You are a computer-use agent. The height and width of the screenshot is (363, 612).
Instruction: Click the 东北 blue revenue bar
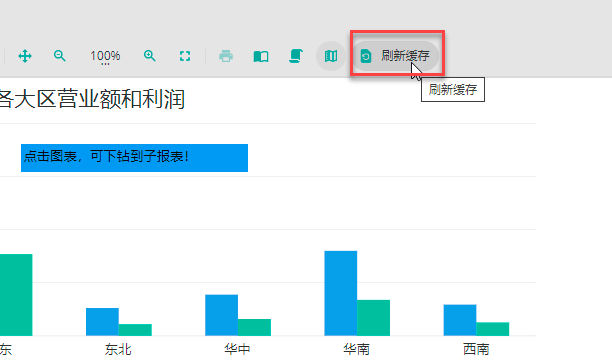coord(102,322)
